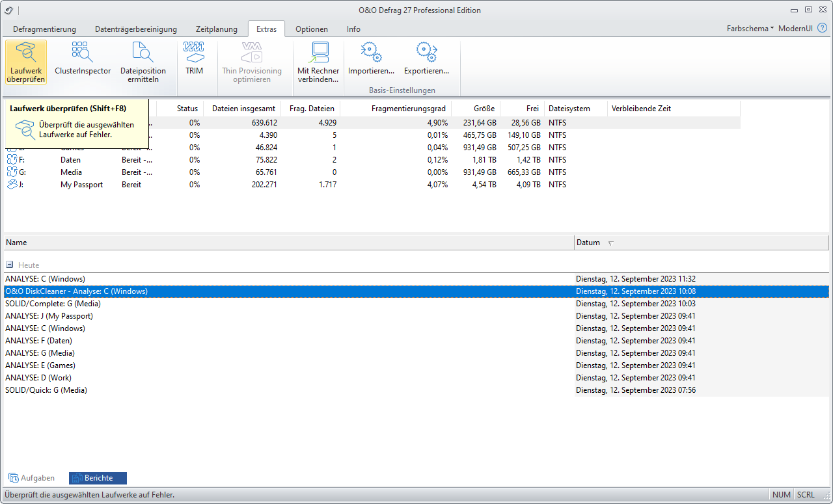Image resolution: width=833 pixels, height=504 pixels.
Task: Click the SCRL status bar indicator
Action: pyautogui.click(x=806, y=495)
